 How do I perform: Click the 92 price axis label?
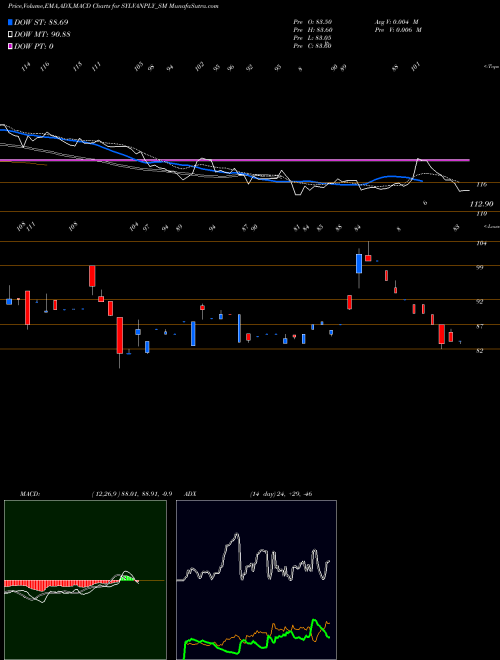[x=480, y=302]
